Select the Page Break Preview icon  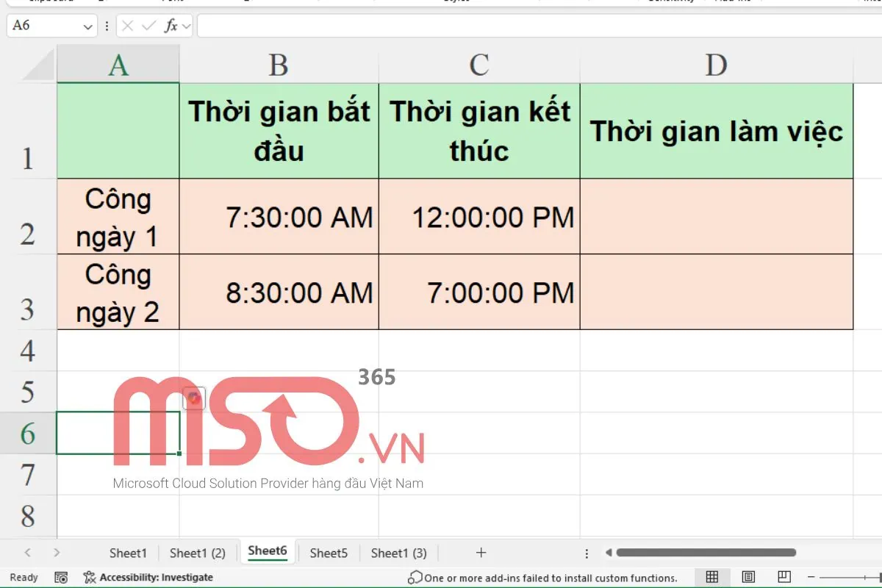tap(785, 578)
